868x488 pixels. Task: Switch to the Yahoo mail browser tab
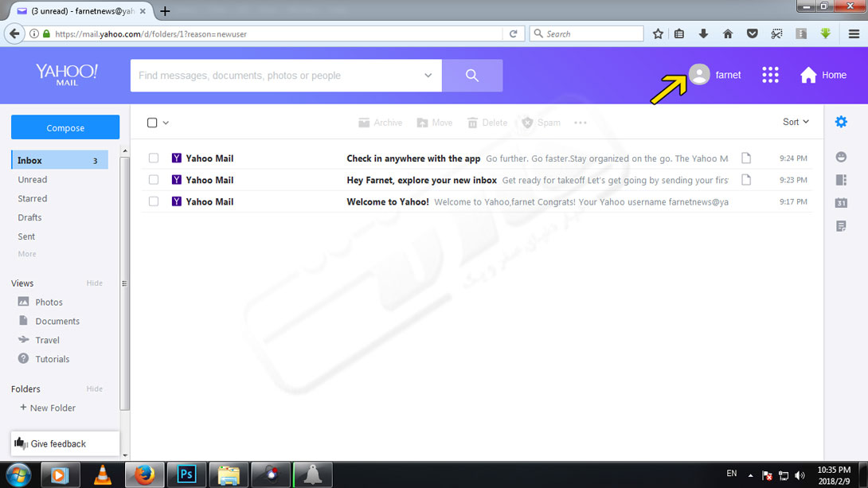[x=80, y=11]
